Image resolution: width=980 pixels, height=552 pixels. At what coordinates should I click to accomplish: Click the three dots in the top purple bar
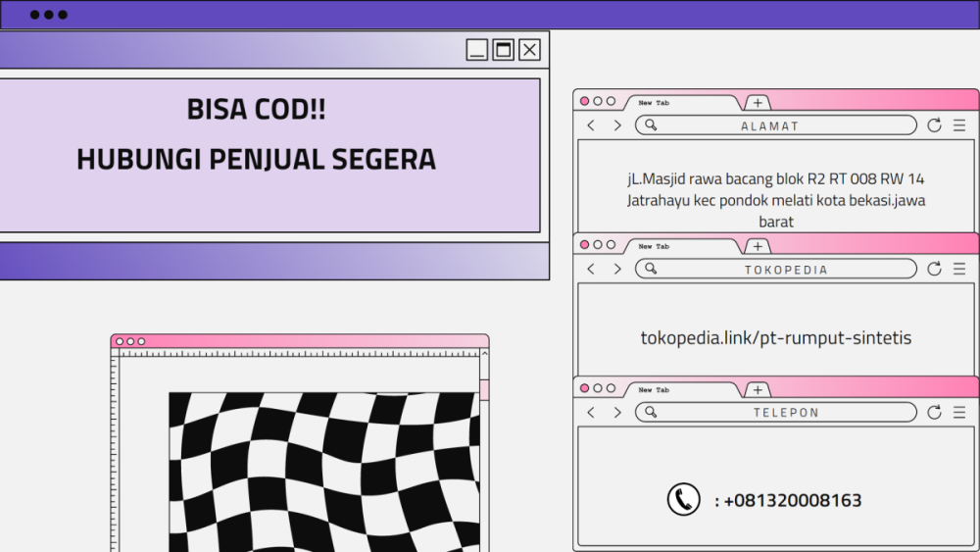click(49, 15)
